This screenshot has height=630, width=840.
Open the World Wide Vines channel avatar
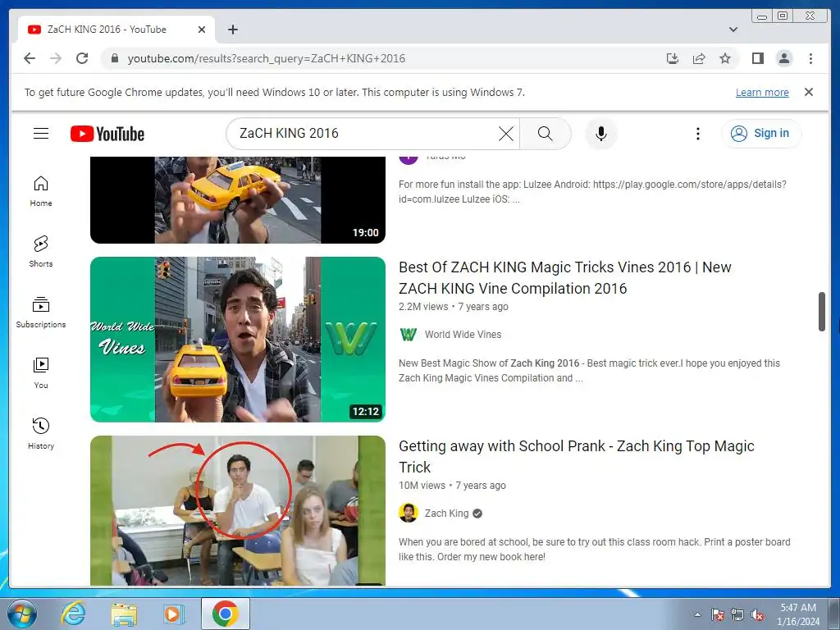pos(409,335)
